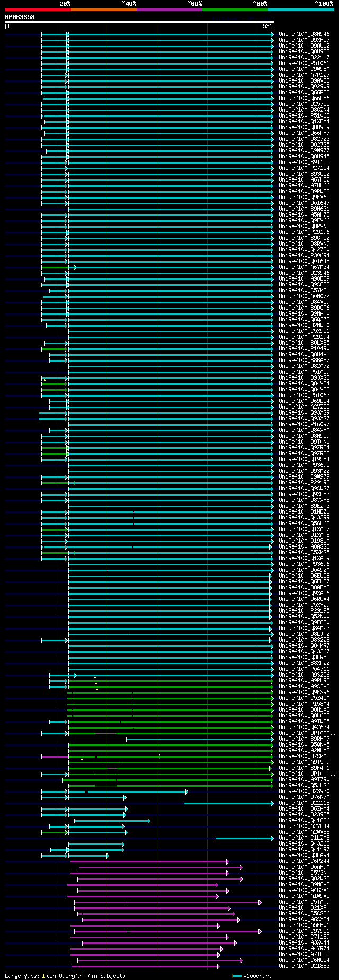The height and width of the screenshot is (980, 339).
Task: Select hit UniRef100_P29195
Action: point(304,611)
